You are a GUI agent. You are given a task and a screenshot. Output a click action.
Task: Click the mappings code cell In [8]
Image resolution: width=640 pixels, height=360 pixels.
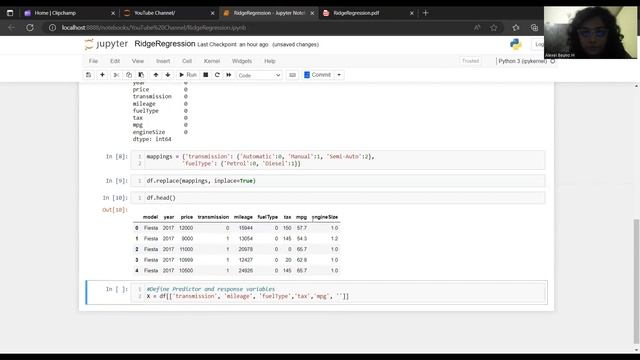click(x=338, y=160)
